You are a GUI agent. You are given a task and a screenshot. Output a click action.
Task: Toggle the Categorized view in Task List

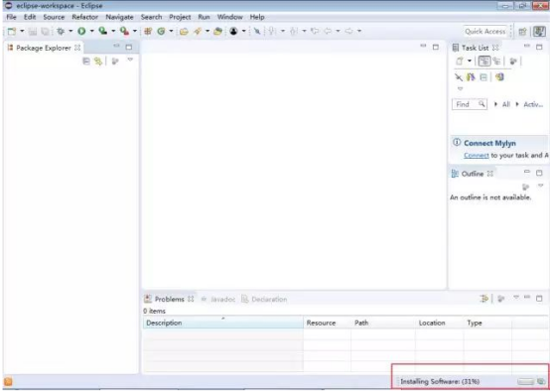[x=484, y=61]
